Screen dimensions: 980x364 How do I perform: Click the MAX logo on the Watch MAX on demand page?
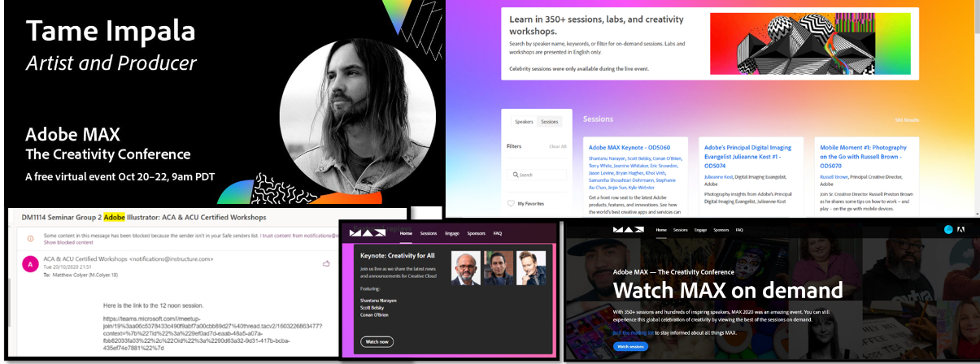(629, 230)
